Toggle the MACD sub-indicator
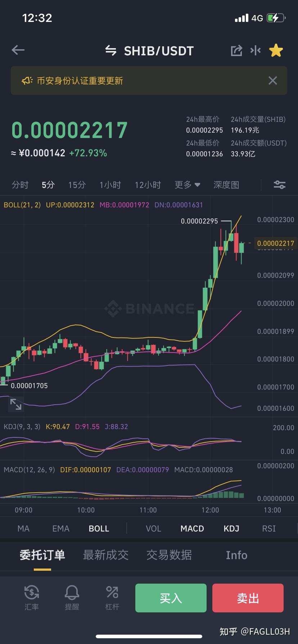Screen dimensions: 298x644 [192, 529]
